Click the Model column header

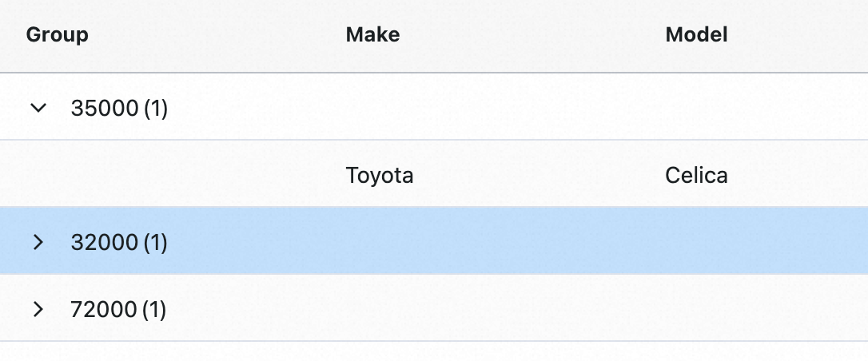(696, 34)
